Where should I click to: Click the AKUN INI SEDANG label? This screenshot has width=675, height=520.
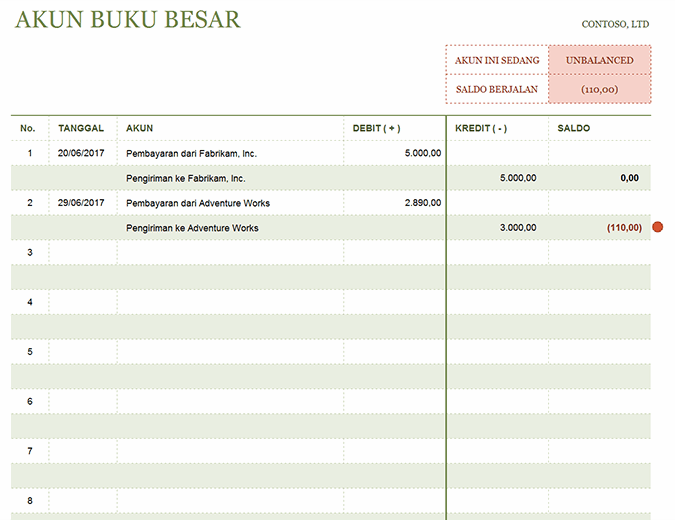(x=497, y=60)
